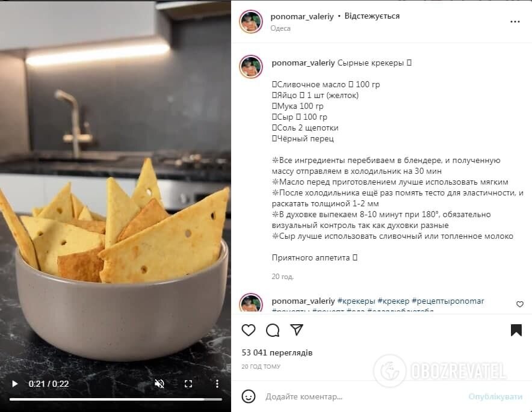Open the video player's more options menu
Screen dimensions: 532x412
click(217, 384)
